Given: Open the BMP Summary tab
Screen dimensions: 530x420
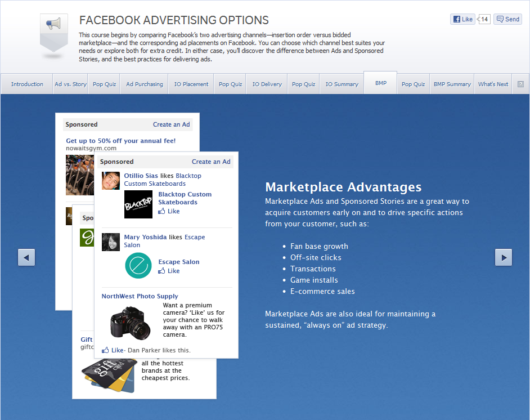Looking at the screenshot, I should [452, 84].
